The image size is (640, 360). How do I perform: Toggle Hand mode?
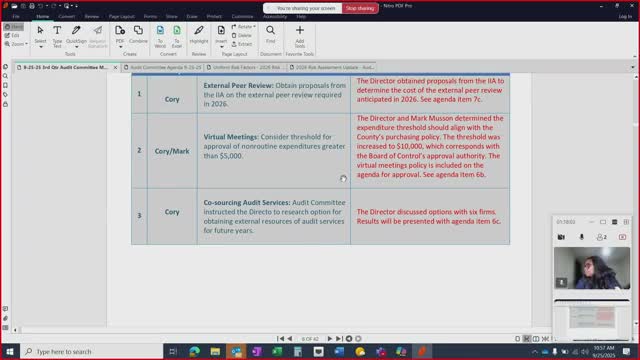(x=14, y=27)
